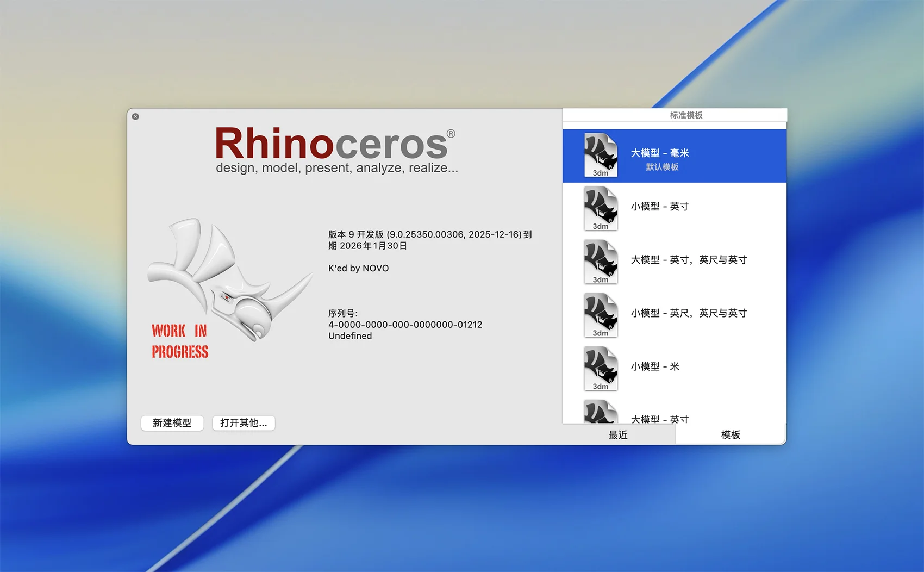Image resolution: width=924 pixels, height=572 pixels.
Task: Click the 3dm icon for 小模型 - 英尺, 英尺与英寸
Action: [601, 315]
